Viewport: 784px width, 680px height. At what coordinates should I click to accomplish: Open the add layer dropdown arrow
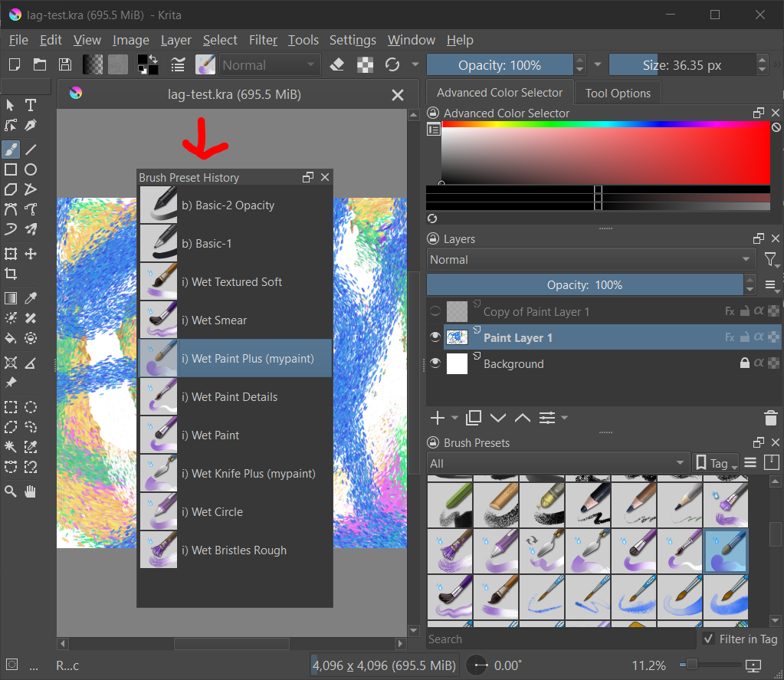point(454,418)
